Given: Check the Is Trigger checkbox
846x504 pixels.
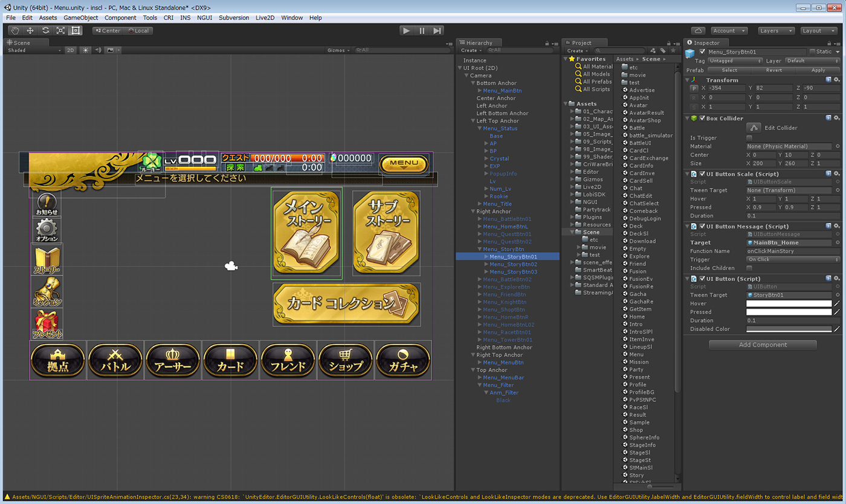Looking at the screenshot, I should coord(749,138).
